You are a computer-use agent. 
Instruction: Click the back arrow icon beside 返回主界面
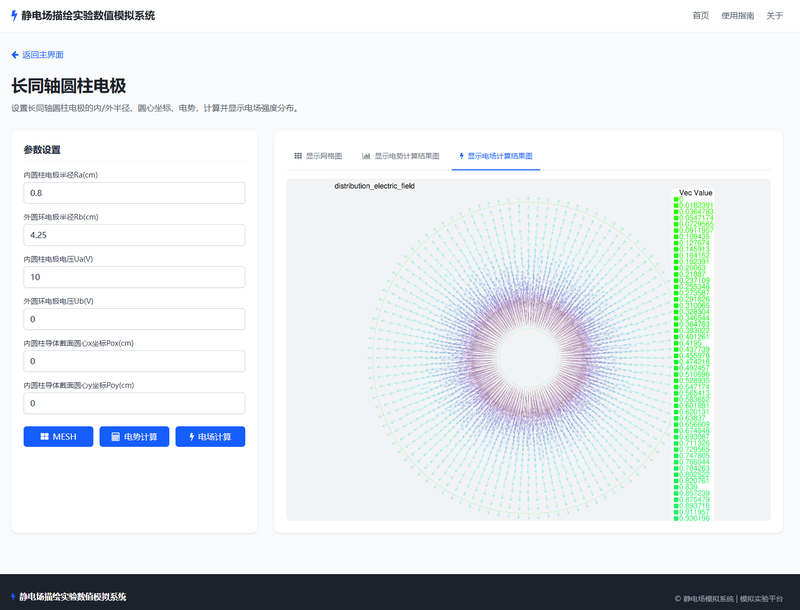tap(15, 55)
